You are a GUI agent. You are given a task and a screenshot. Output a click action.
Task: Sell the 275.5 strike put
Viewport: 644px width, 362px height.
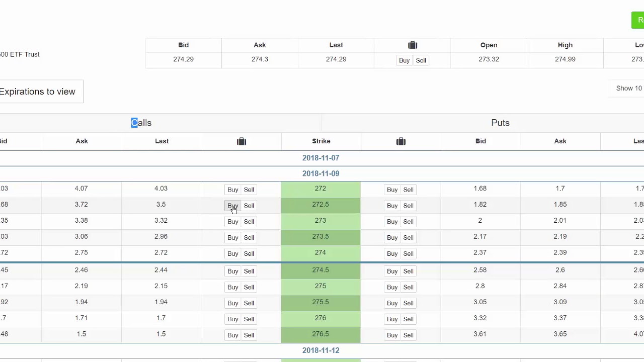pyautogui.click(x=408, y=303)
